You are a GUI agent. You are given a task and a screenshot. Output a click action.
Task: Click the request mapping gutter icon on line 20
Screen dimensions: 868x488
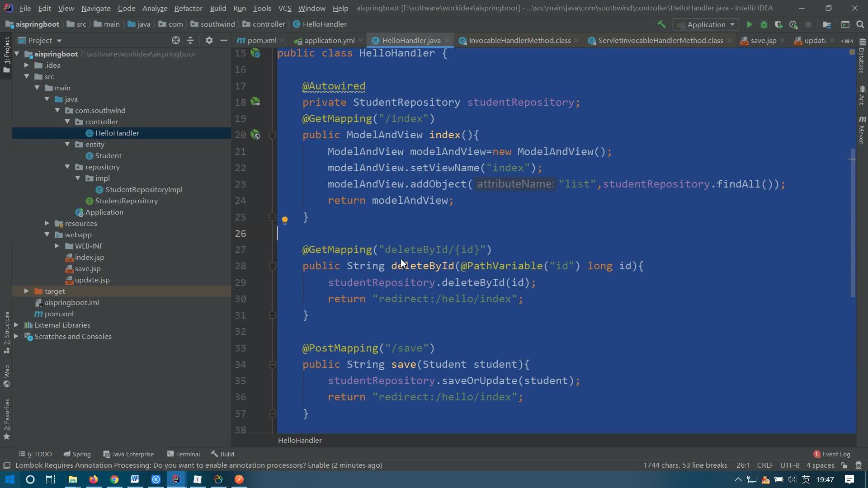coord(255,135)
